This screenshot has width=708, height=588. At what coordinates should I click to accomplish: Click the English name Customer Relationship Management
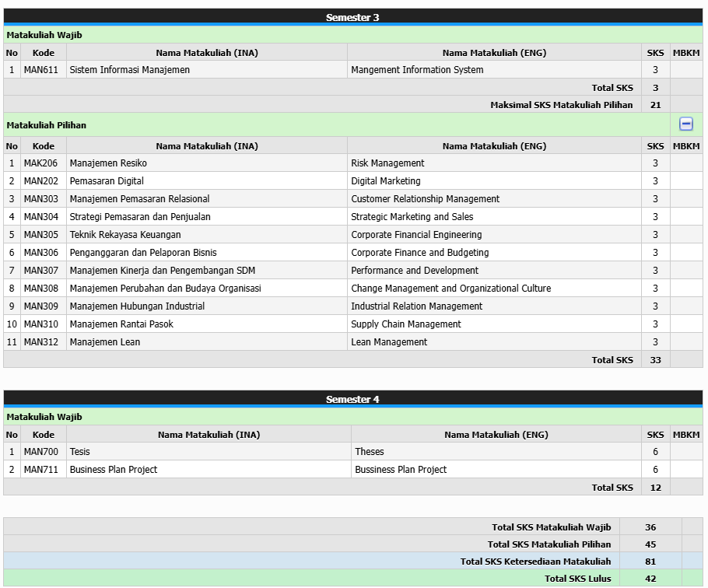click(x=426, y=199)
